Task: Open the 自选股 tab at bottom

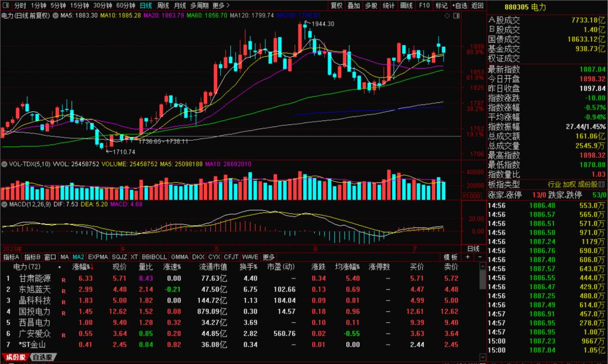Action: coord(42,357)
